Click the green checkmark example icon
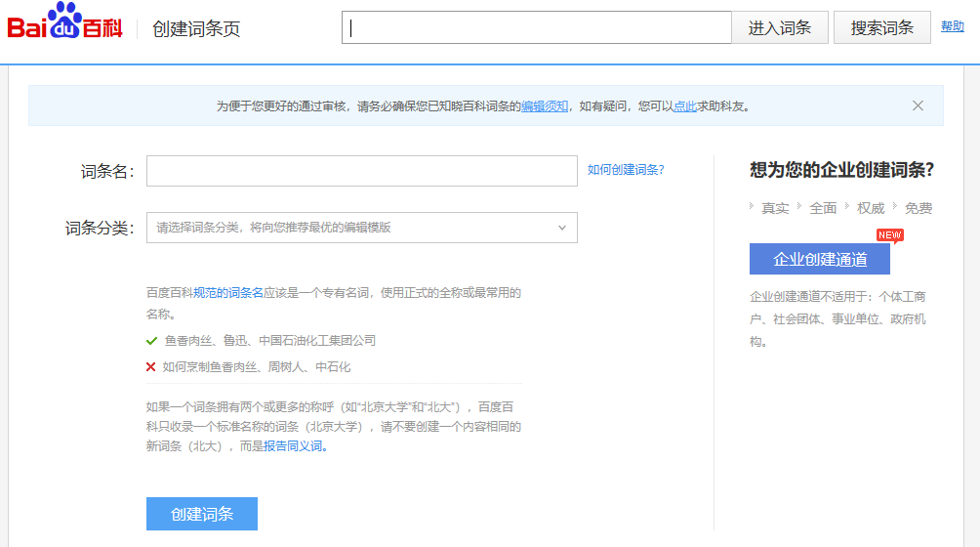Screen dimensions: 980x547 pyautogui.click(x=151, y=341)
